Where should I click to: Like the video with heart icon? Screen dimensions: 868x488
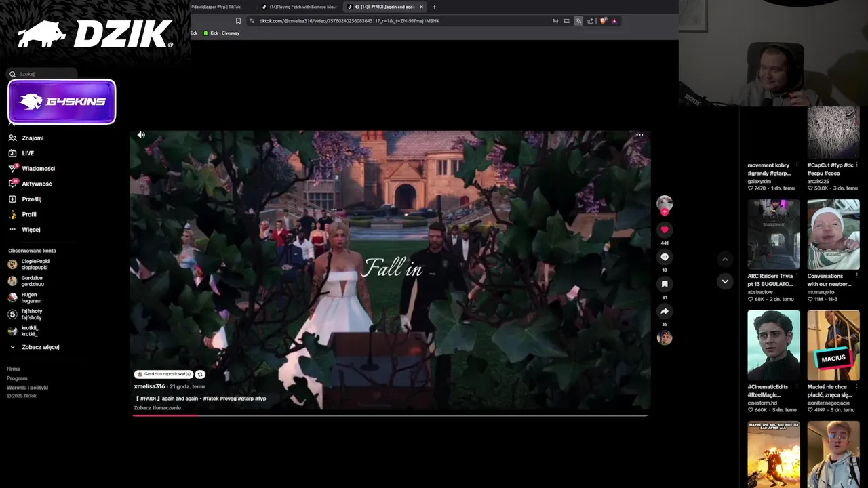coord(665,230)
